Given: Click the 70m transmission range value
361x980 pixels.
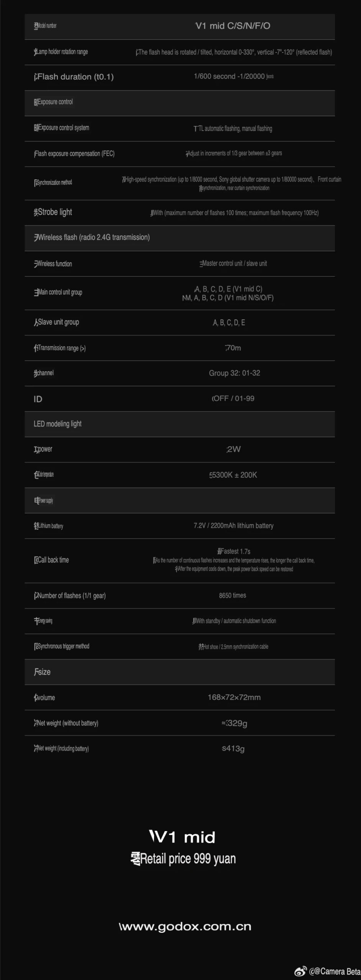Looking at the screenshot, I should [x=233, y=348].
